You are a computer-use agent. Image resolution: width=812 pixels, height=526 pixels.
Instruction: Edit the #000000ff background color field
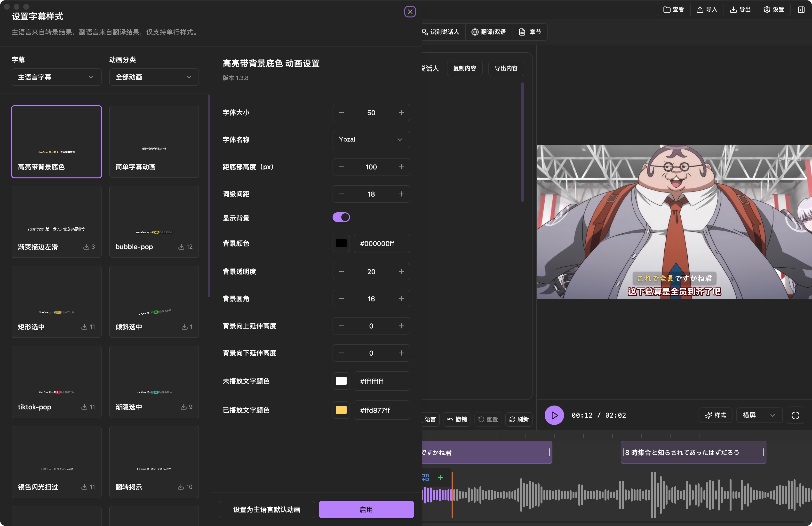coord(382,243)
